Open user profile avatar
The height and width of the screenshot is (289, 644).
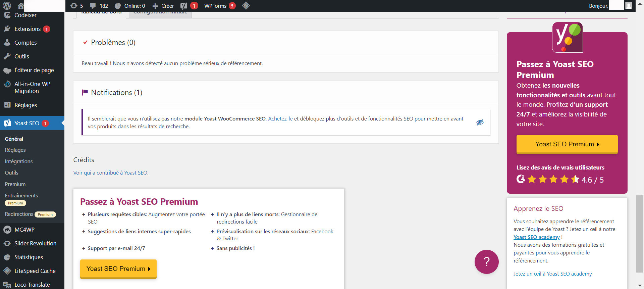(629, 6)
